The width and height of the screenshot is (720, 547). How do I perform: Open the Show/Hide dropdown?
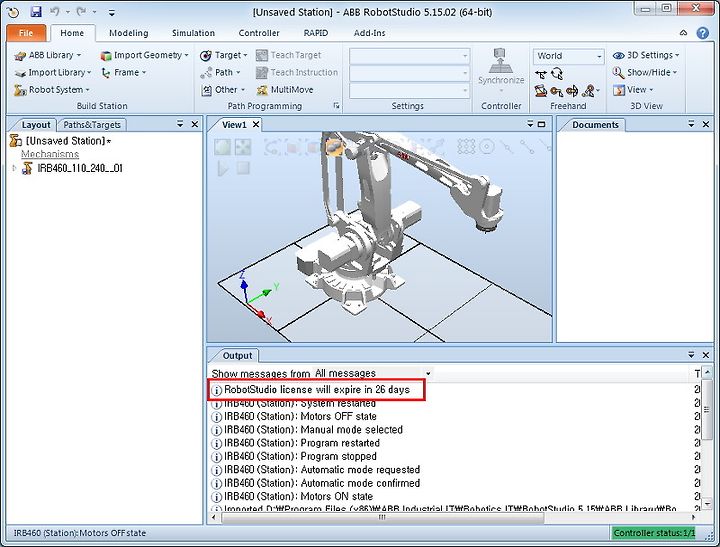click(645, 73)
